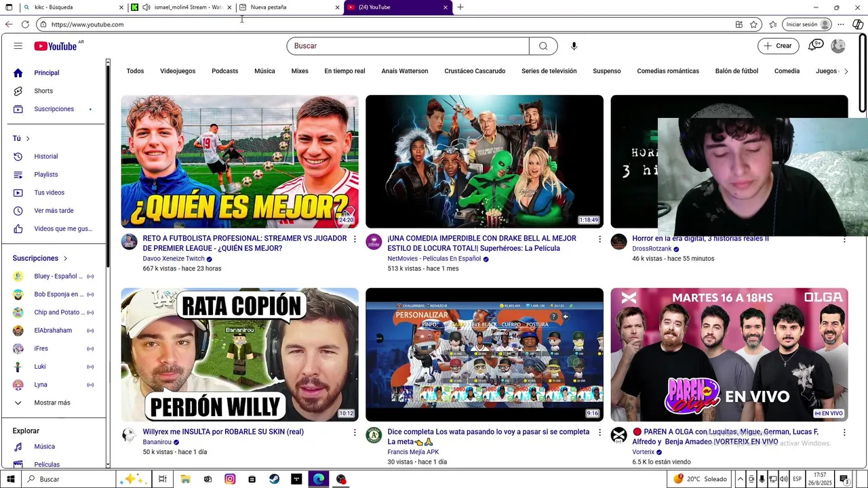Expand Mostrar más in subscriptions list
This screenshot has width=868, height=488.
click(53, 403)
